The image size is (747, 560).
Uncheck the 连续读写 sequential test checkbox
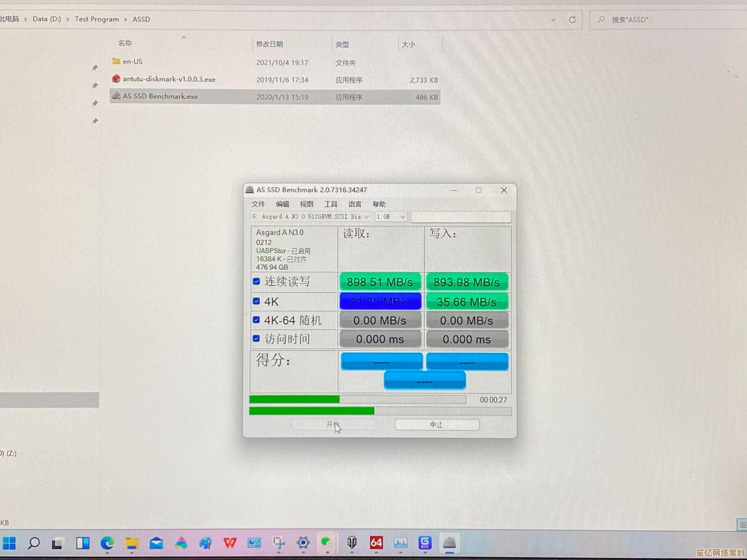(x=256, y=281)
